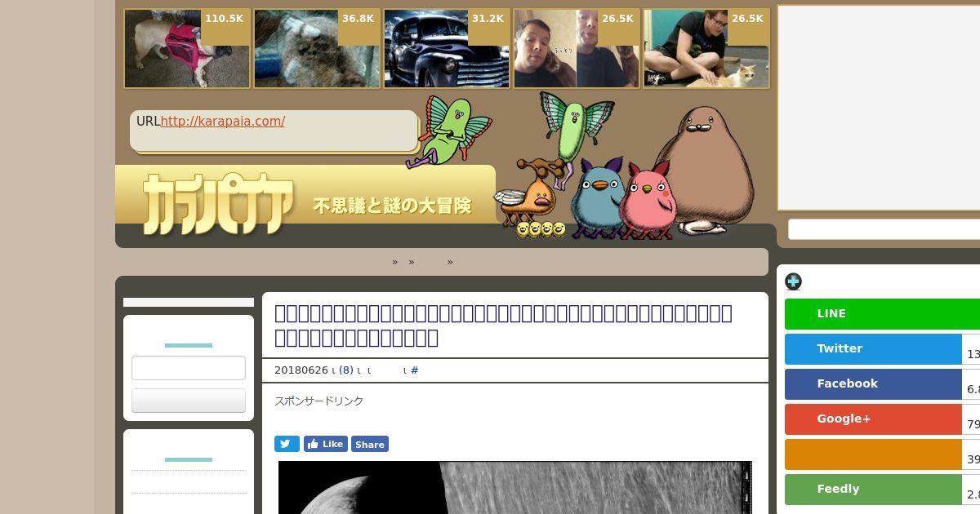980x514 pixels.
Task: Click the Facebook Like button
Action: (326, 444)
